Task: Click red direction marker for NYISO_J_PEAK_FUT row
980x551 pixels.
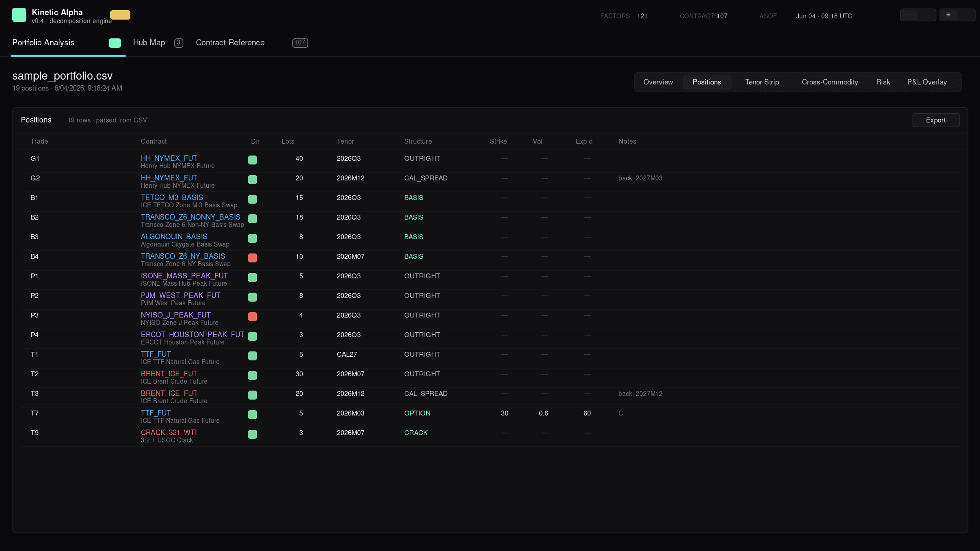Action: point(253,317)
